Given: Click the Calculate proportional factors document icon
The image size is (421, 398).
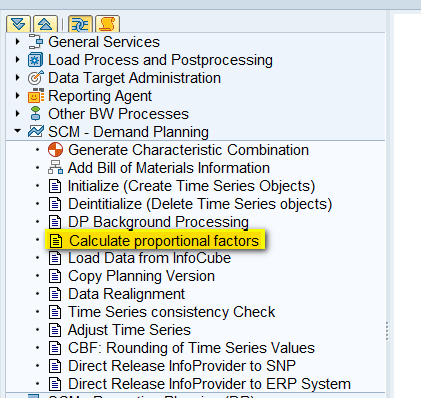Looking at the screenshot, I should point(56,240).
